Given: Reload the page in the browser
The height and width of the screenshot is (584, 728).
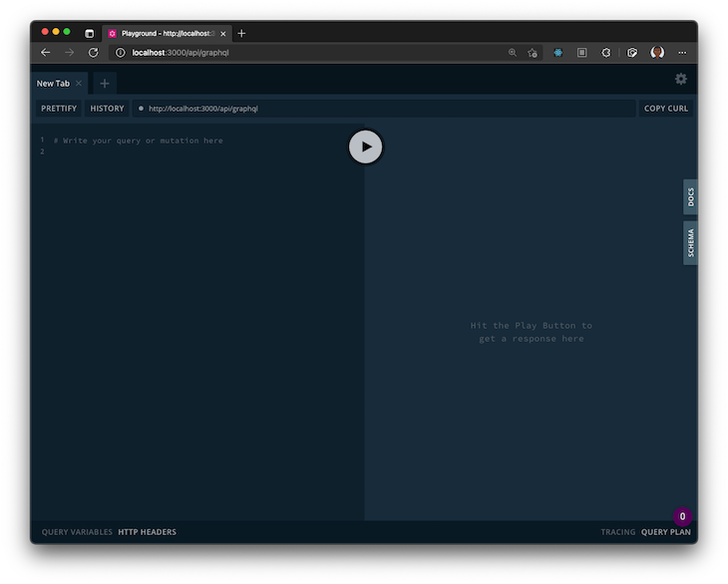Looking at the screenshot, I should [x=94, y=53].
